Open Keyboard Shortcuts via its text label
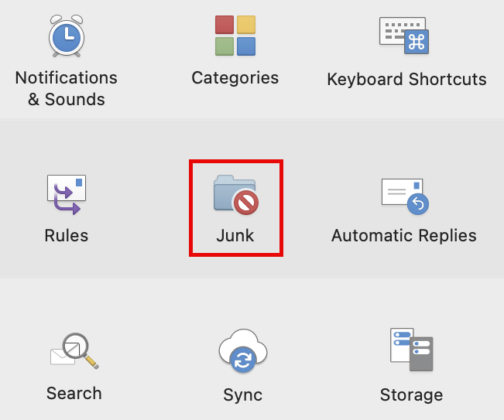The height and width of the screenshot is (420, 504). [x=406, y=80]
